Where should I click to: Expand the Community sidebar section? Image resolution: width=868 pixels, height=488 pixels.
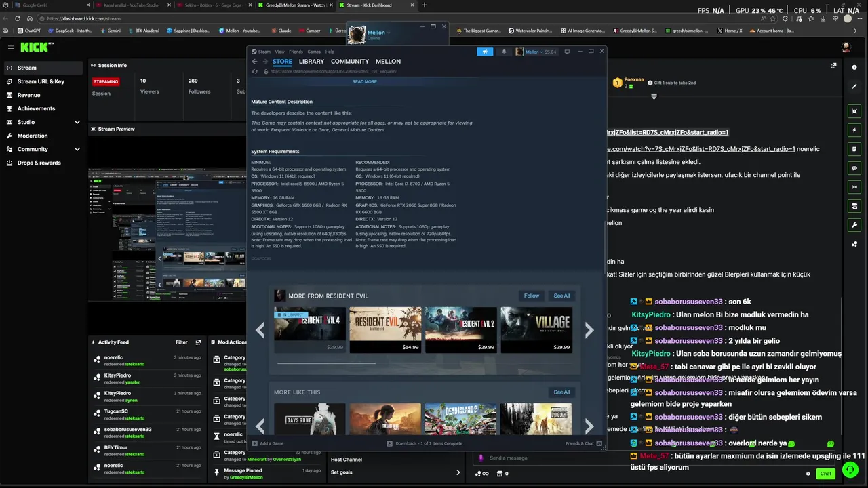click(x=43, y=149)
